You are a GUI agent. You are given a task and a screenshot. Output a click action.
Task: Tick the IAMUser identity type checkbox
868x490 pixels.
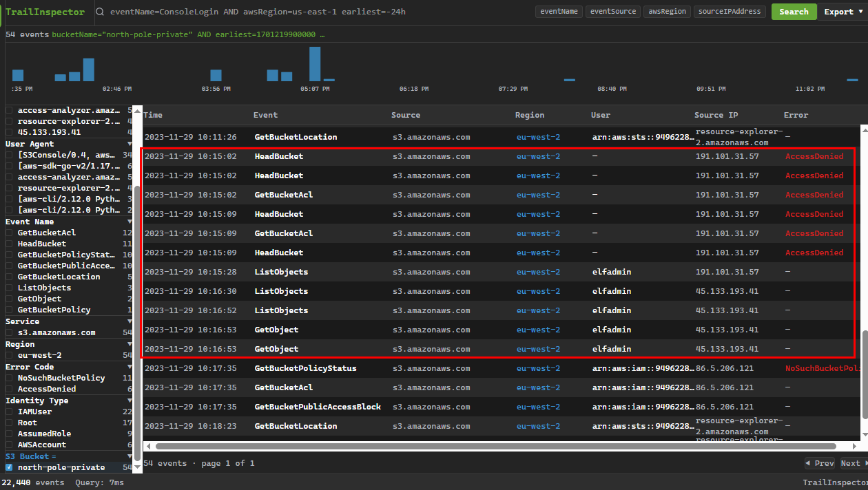click(9, 412)
